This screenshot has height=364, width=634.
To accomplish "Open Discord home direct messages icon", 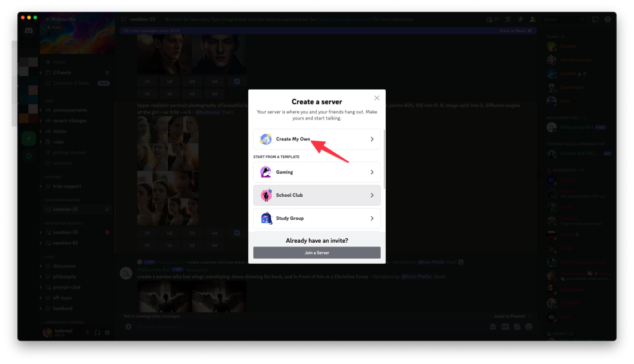I will click(28, 31).
